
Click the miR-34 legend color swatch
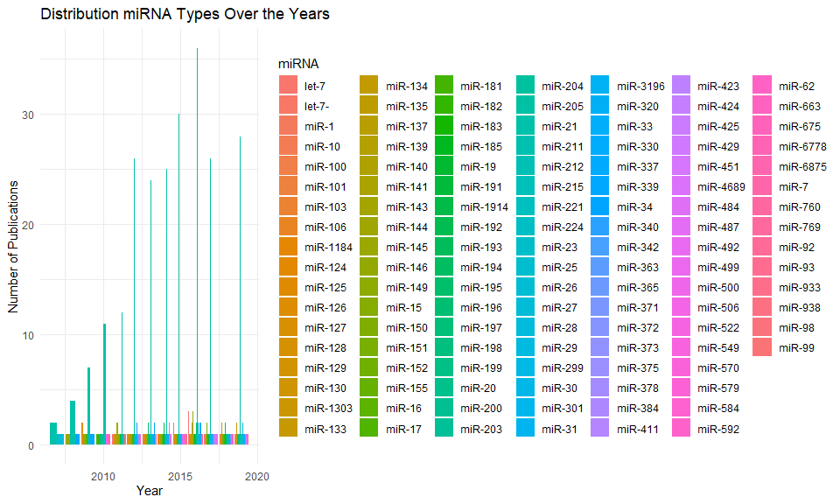click(x=603, y=207)
